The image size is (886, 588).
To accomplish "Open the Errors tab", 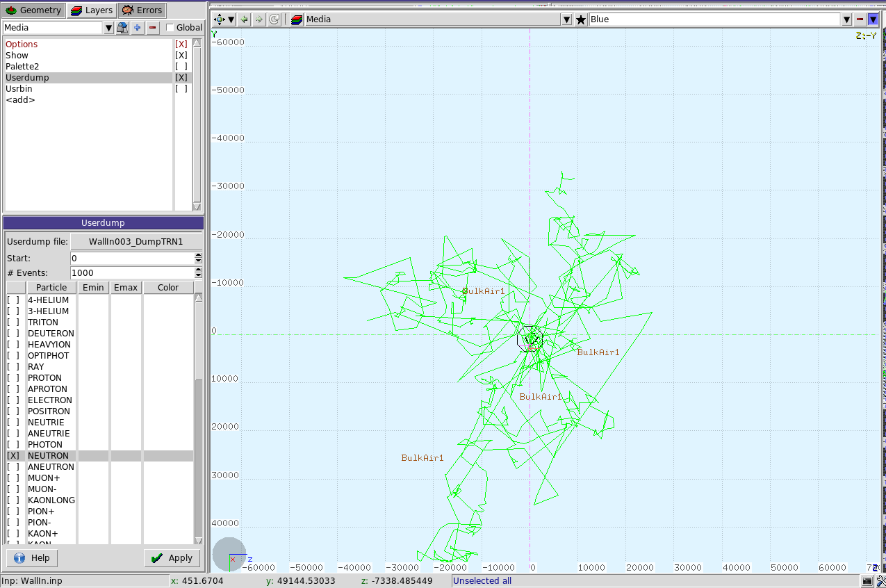I will (142, 10).
